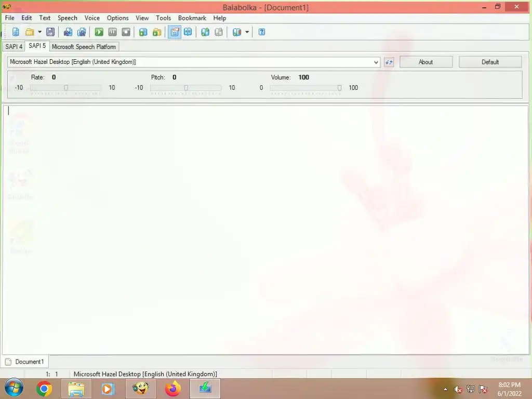Select the Document1 tab at bottom
Viewport: 532px width, 399px height.
(25, 362)
